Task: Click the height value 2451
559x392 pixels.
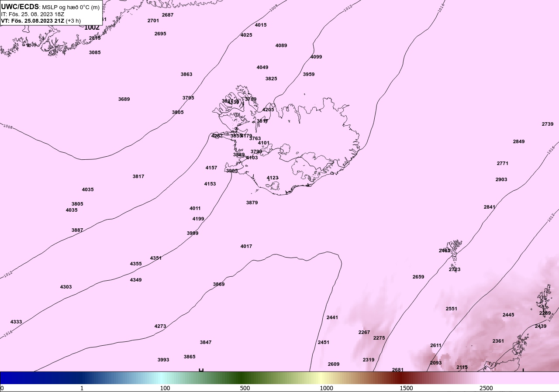Action: [324, 342]
